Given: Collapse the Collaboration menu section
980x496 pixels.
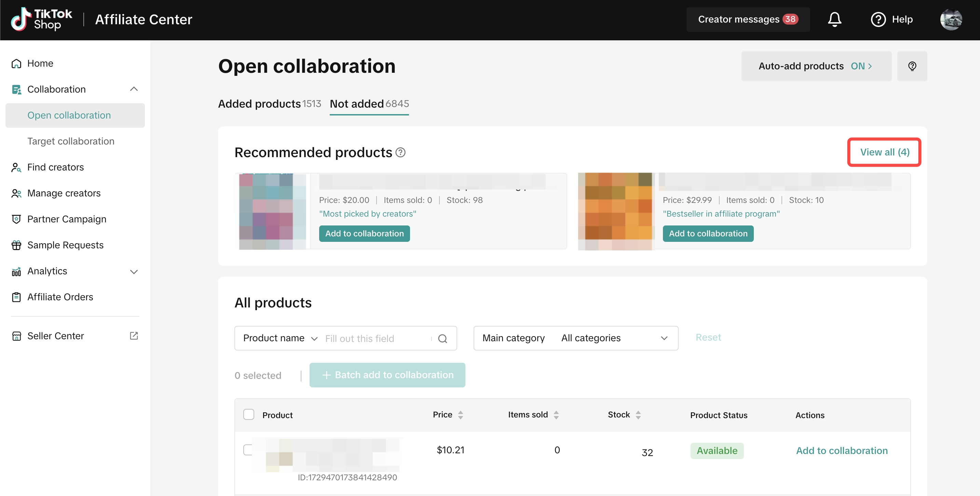Looking at the screenshot, I should pyautogui.click(x=134, y=89).
